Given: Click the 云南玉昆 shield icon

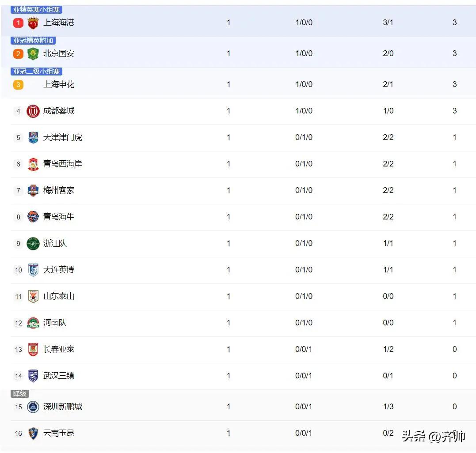Looking at the screenshot, I should coord(33,433).
